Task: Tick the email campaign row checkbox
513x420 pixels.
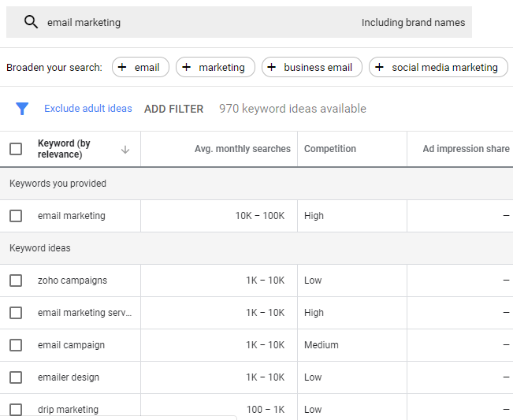Action: tap(16, 345)
